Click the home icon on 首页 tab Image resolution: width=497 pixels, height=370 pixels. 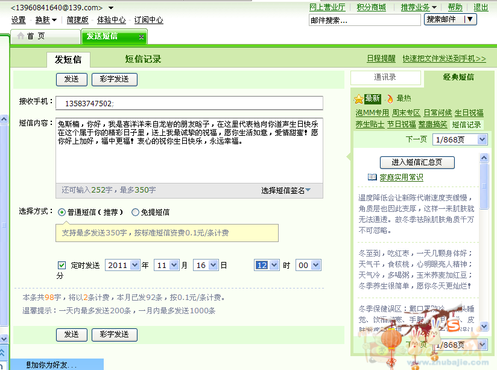point(21,36)
